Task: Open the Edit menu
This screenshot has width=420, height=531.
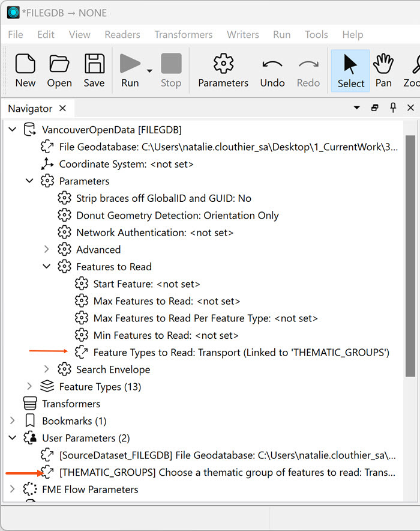Action: [46, 35]
